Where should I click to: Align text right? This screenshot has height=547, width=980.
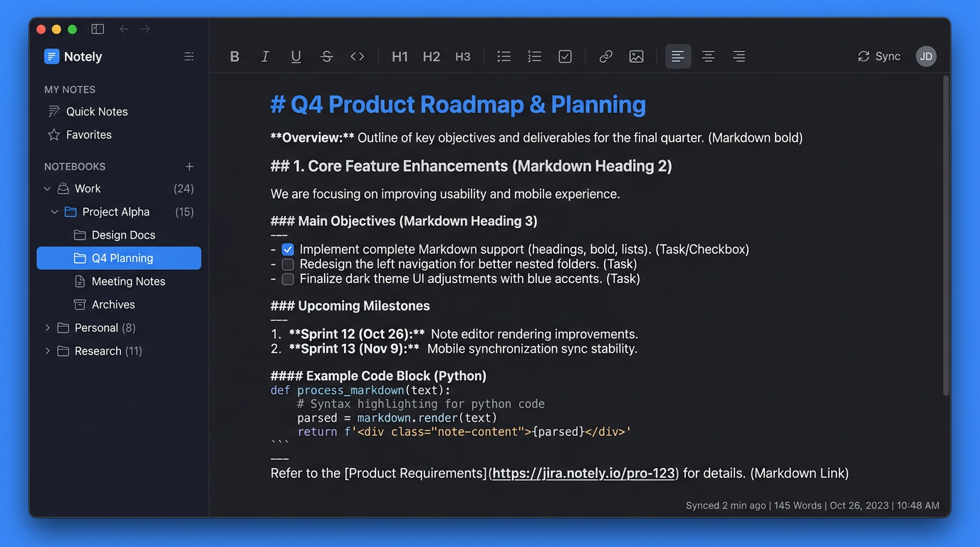739,56
